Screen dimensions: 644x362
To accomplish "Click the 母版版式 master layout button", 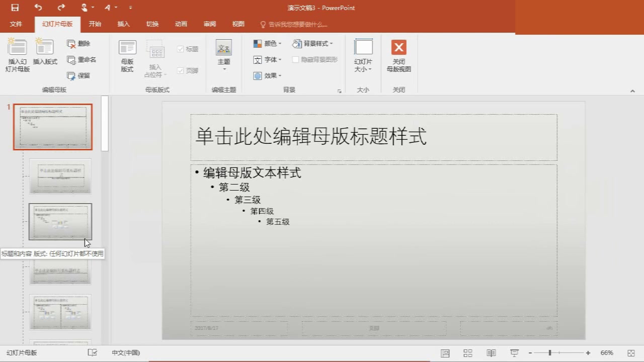I will (127, 56).
